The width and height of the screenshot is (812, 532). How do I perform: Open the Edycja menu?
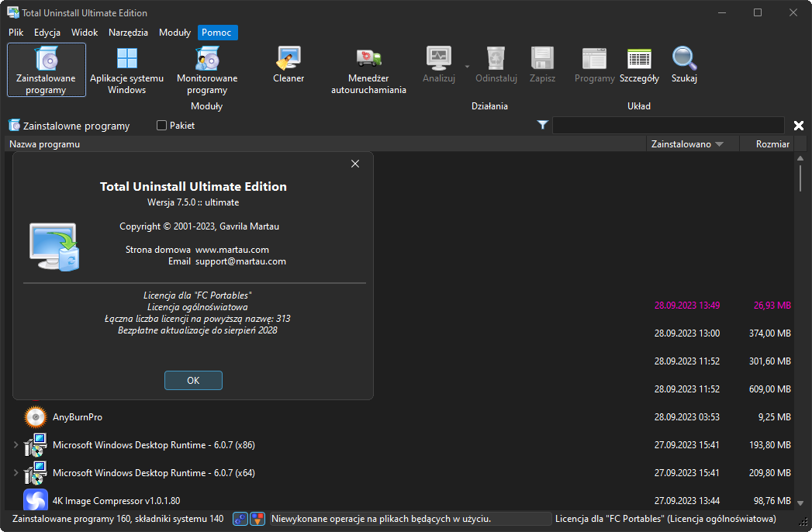47,32
